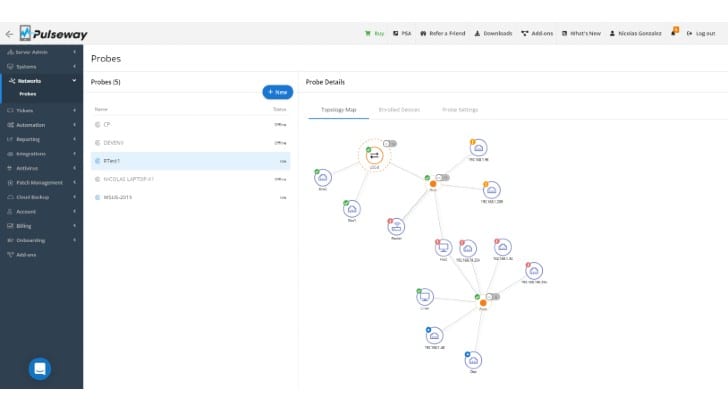Screen dimensions: 728x410
Task: Select the WSUS-2019 probe row
Action: (190, 197)
